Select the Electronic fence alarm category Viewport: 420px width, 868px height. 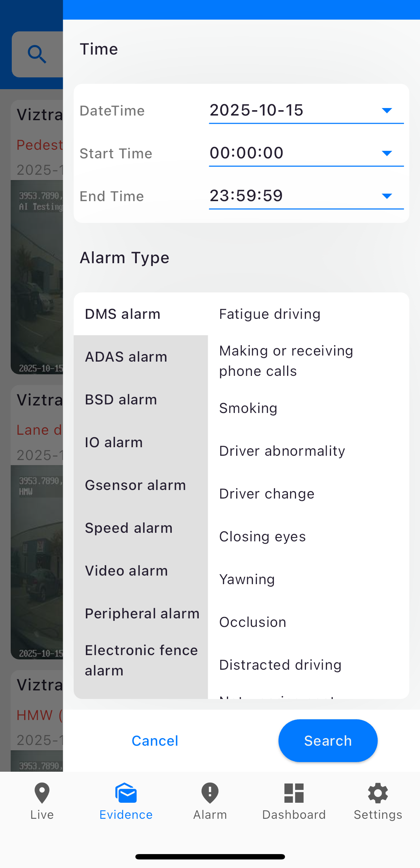pos(141,660)
